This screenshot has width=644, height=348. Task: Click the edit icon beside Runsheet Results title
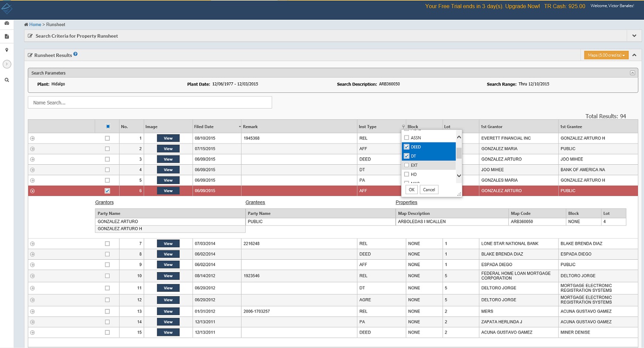(30, 55)
